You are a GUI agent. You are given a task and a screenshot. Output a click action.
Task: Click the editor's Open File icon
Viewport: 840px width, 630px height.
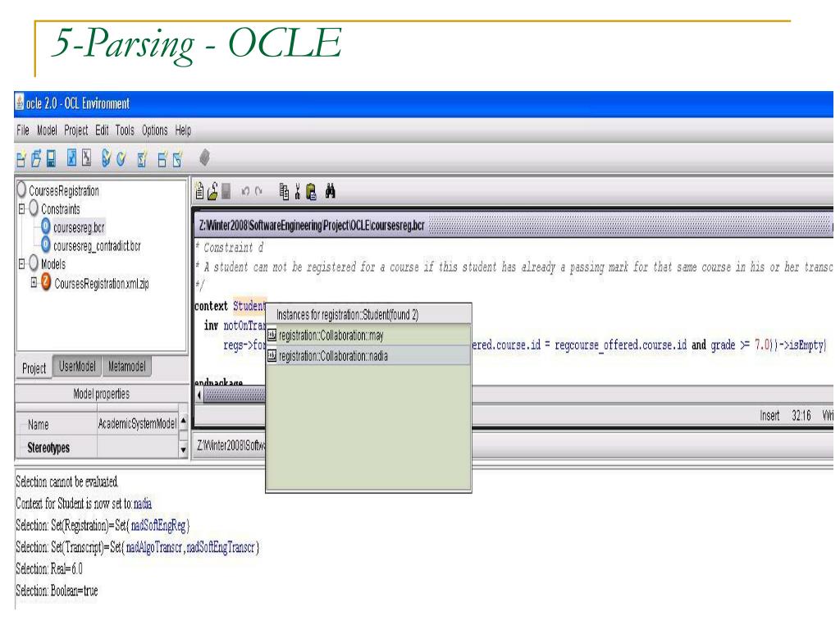tap(212, 191)
